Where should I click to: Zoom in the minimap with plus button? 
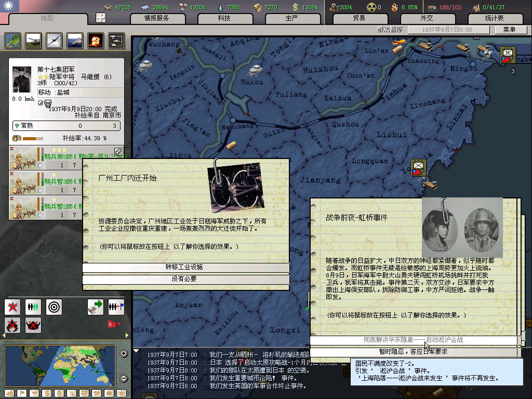(124, 353)
